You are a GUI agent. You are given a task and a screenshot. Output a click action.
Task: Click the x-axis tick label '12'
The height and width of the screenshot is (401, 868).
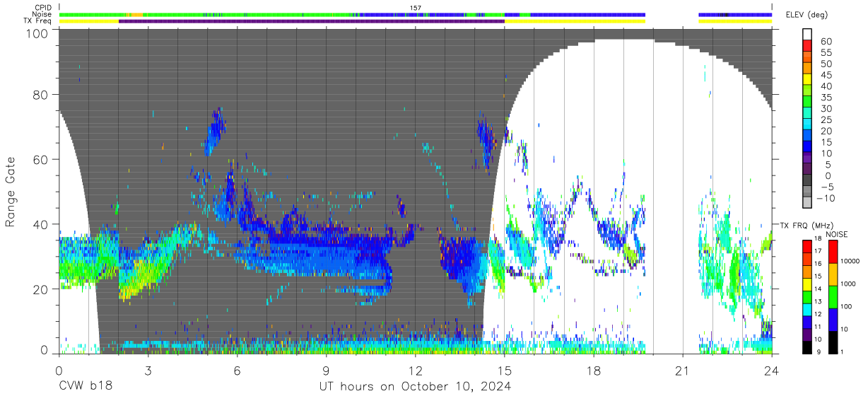pyautogui.click(x=415, y=371)
